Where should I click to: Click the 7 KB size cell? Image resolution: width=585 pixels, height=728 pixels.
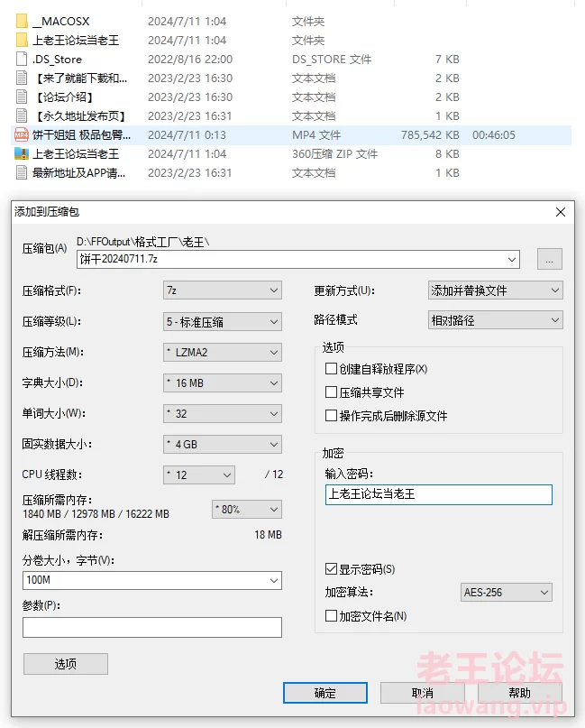tap(447, 60)
